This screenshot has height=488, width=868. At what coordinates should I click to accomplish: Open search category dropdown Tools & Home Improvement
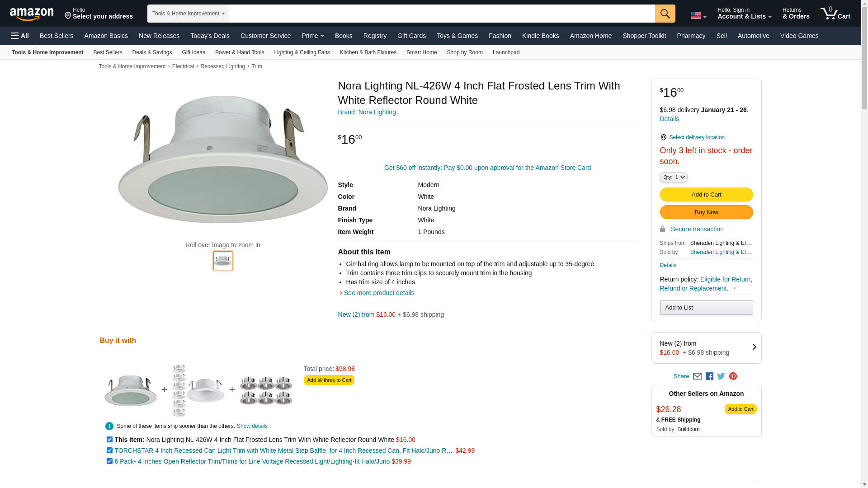point(188,14)
